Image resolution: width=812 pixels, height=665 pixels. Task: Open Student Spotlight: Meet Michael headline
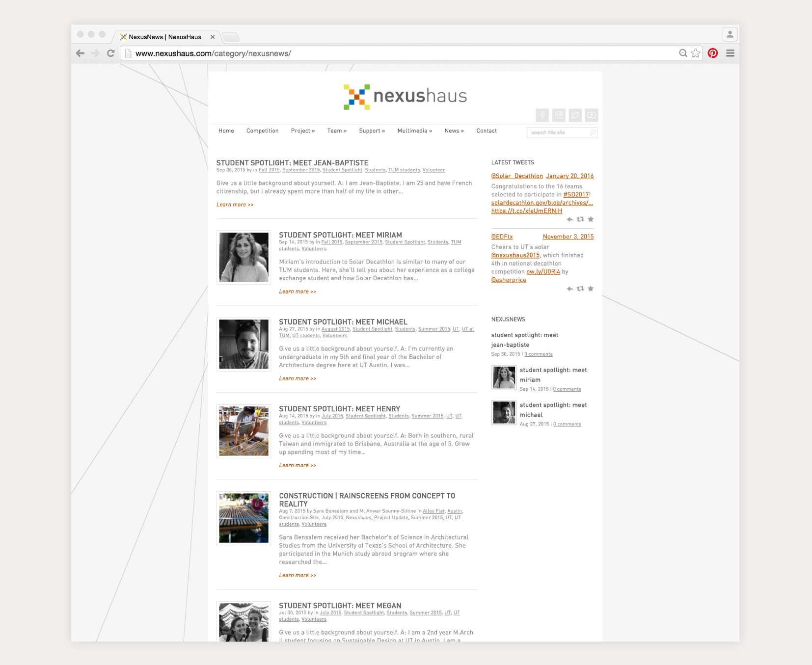coord(343,322)
